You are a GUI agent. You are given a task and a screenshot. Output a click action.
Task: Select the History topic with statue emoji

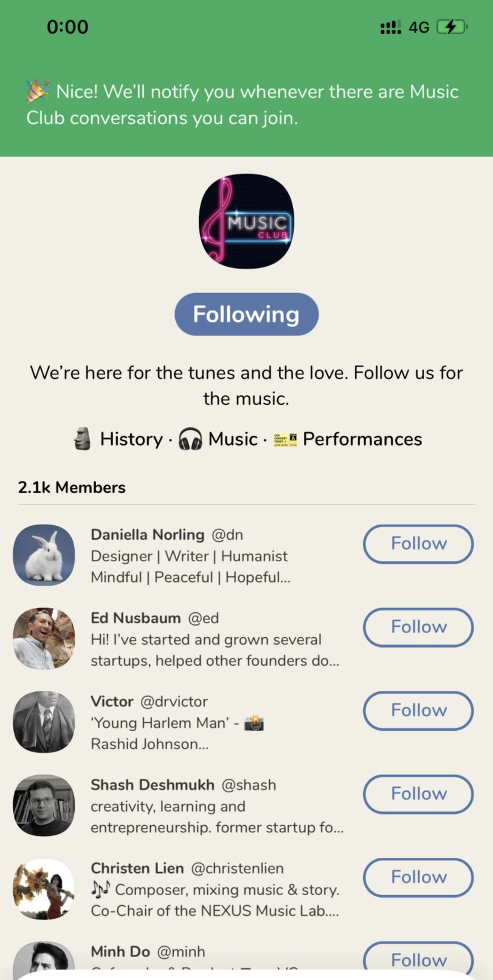coord(118,439)
